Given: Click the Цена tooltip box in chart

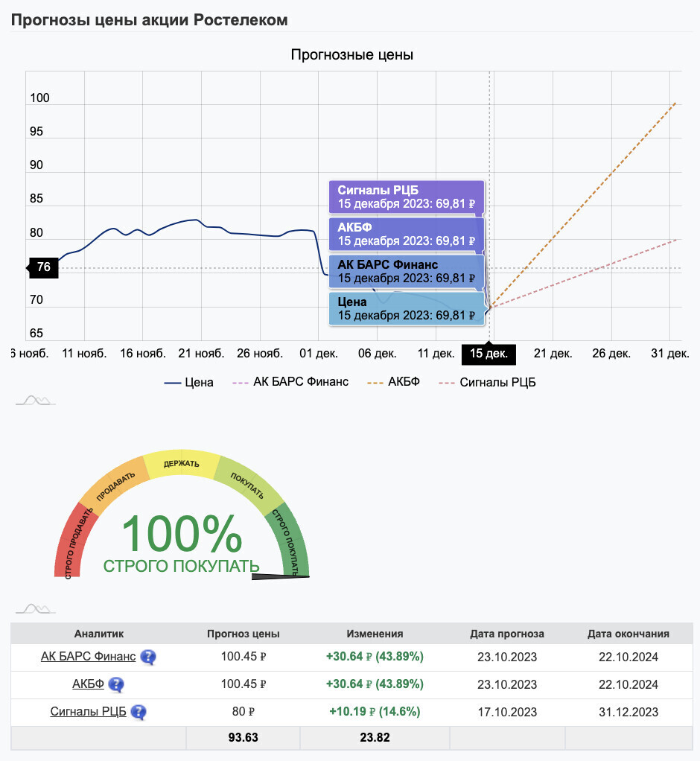Looking at the screenshot, I should 407,309.
